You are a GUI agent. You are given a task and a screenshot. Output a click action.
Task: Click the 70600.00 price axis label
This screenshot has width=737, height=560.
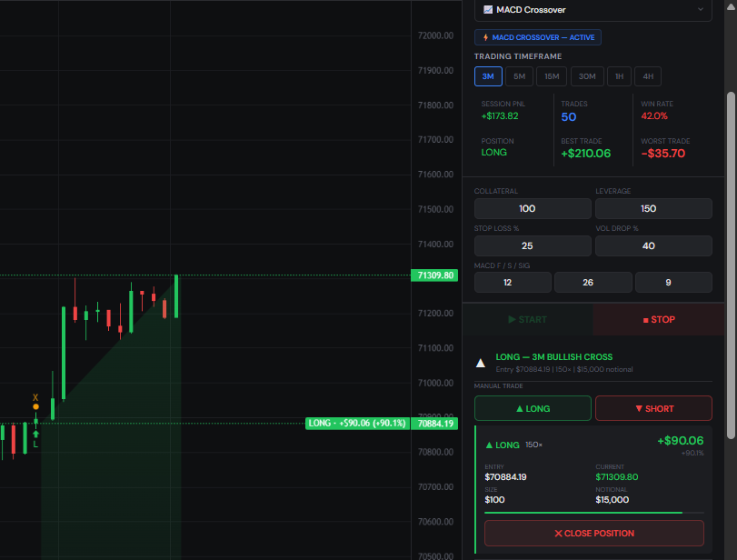pos(435,522)
